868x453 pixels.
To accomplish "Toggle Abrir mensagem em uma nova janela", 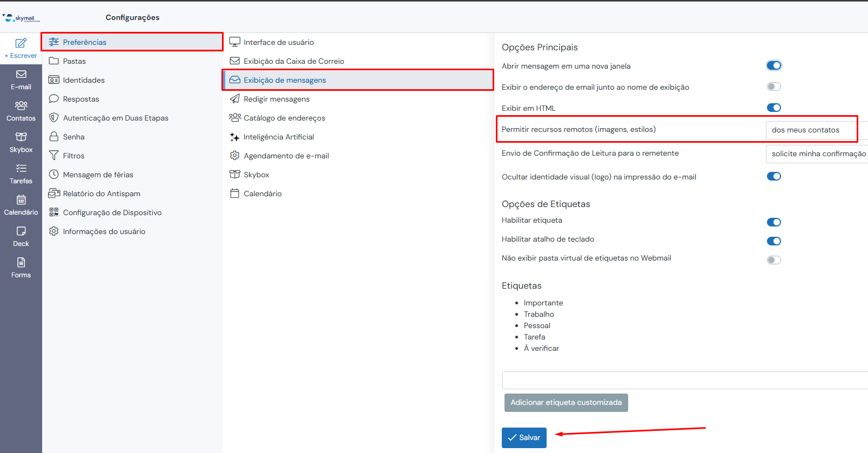I will pos(773,66).
